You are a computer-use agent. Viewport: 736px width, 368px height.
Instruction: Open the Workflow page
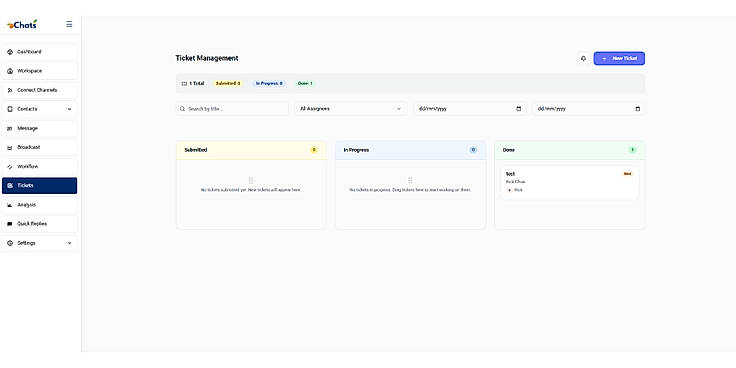point(39,167)
